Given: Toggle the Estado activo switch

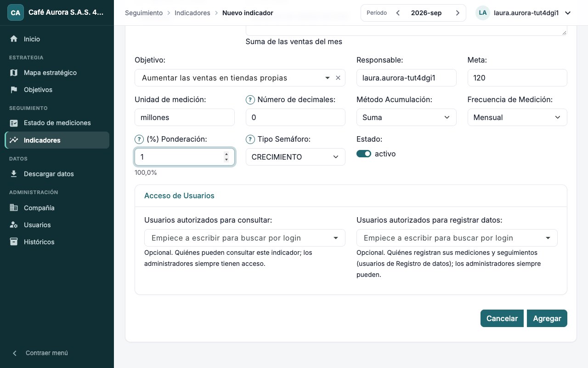Looking at the screenshot, I should tap(364, 154).
